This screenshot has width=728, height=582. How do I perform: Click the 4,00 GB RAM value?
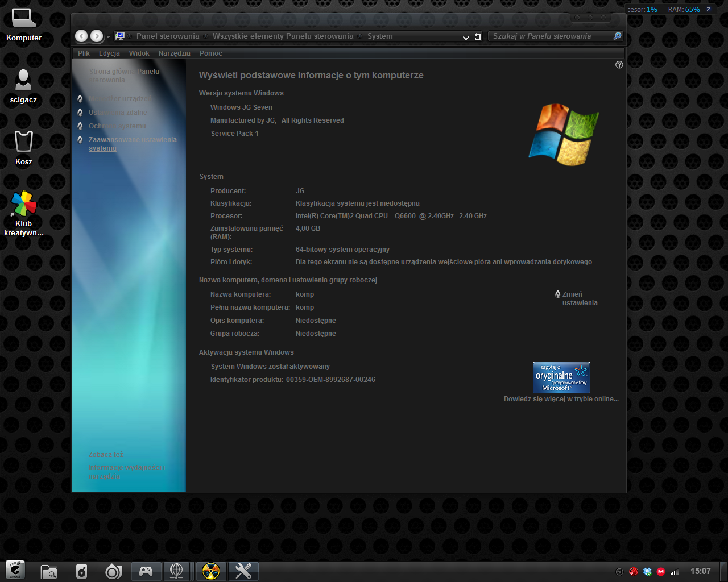[x=308, y=228]
